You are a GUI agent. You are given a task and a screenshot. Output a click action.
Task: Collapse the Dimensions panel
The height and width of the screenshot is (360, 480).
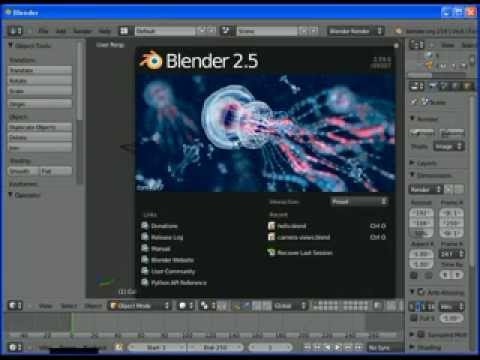click(x=412, y=175)
